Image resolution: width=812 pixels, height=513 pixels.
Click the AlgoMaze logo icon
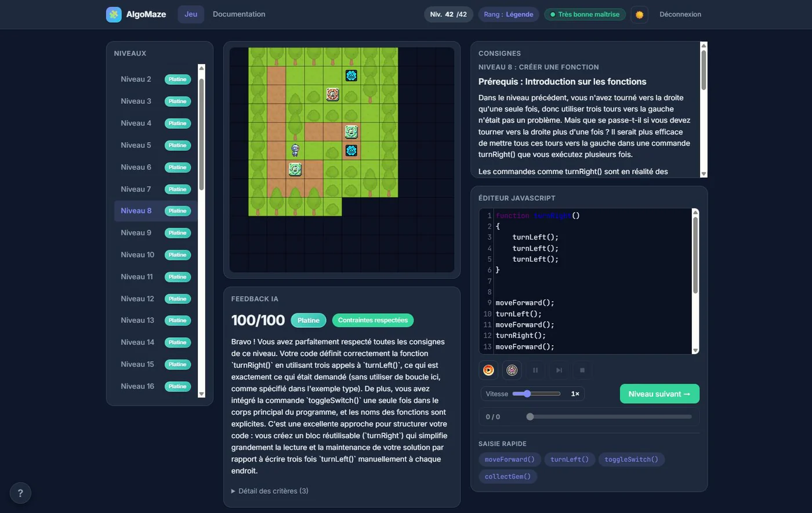coord(114,15)
